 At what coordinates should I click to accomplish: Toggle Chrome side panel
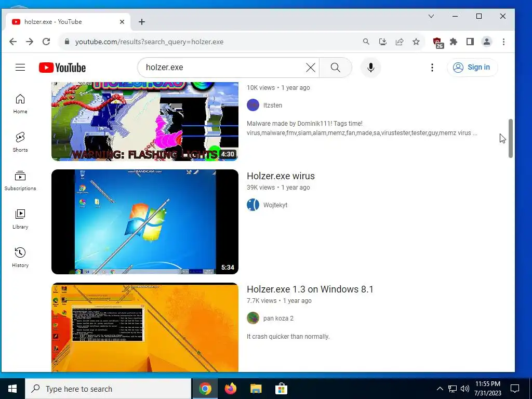tap(470, 42)
